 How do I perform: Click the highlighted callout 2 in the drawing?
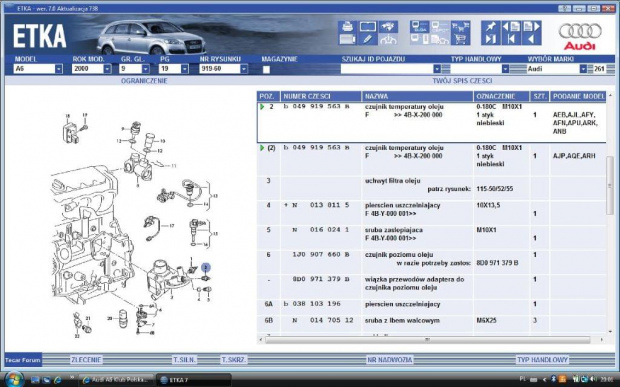[x=206, y=268]
